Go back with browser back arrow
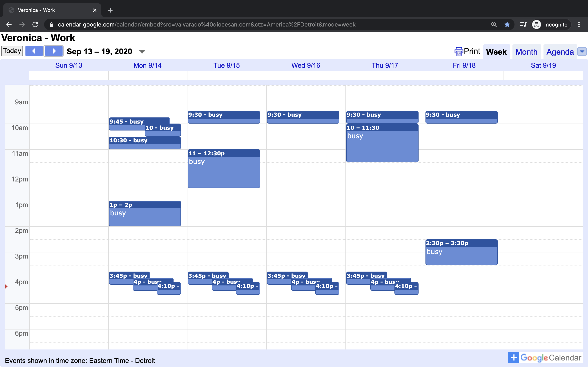Screen dimensions: 588x367 9,24
